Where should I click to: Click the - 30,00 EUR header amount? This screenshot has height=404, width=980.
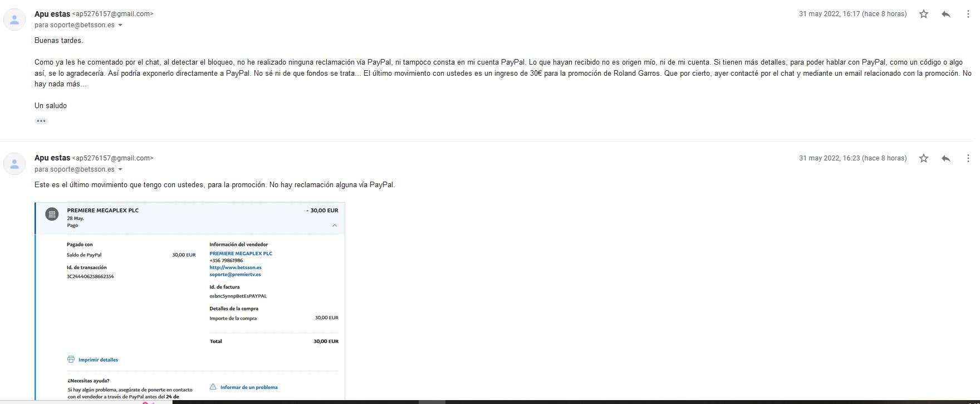click(x=322, y=211)
